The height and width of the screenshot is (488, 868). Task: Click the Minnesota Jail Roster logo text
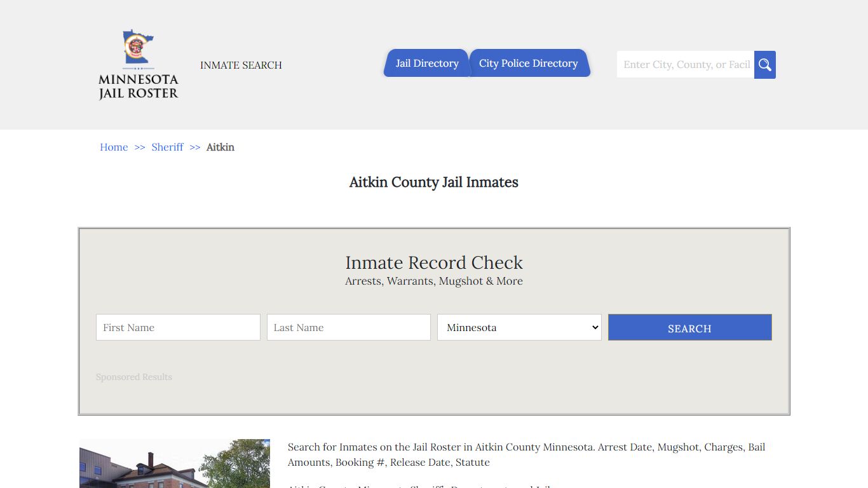139,87
